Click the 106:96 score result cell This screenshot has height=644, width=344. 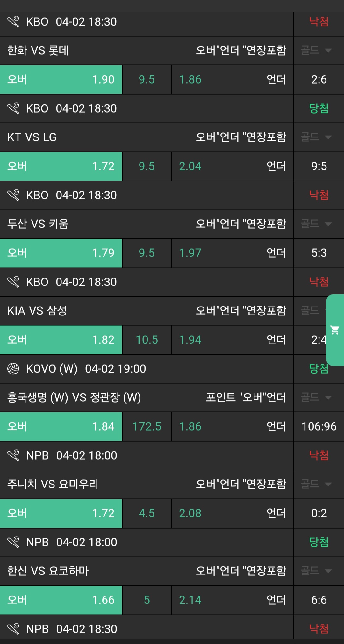click(319, 426)
